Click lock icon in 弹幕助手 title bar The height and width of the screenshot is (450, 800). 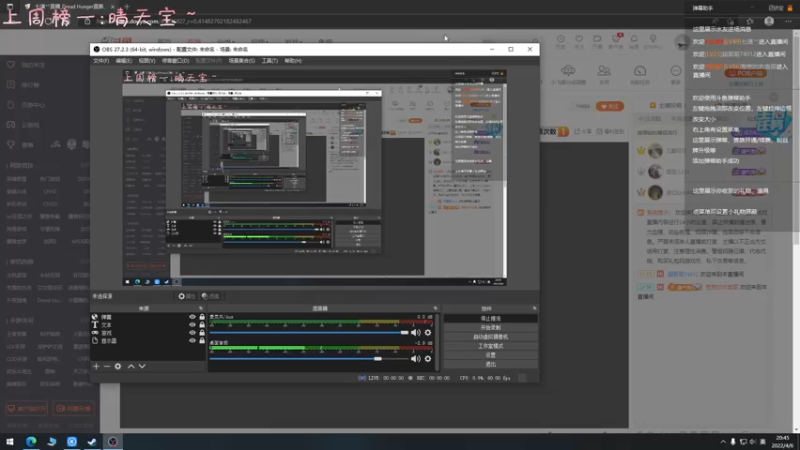(x=790, y=8)
